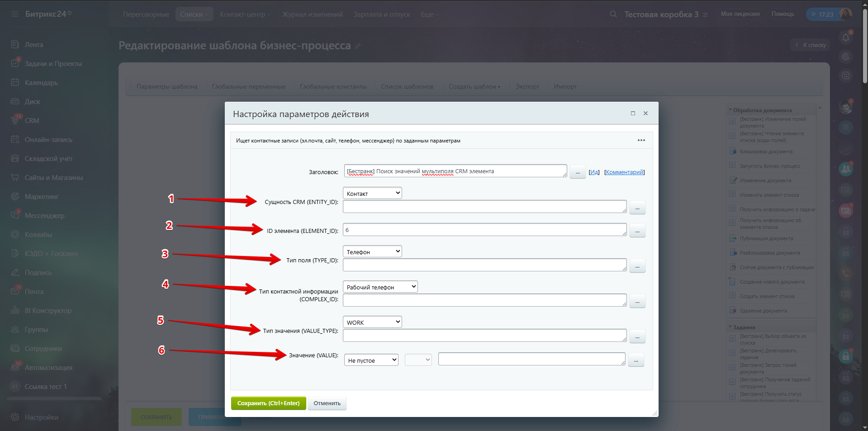
Task: Click the pencil icon beside the page title
Action: point(358,46)
